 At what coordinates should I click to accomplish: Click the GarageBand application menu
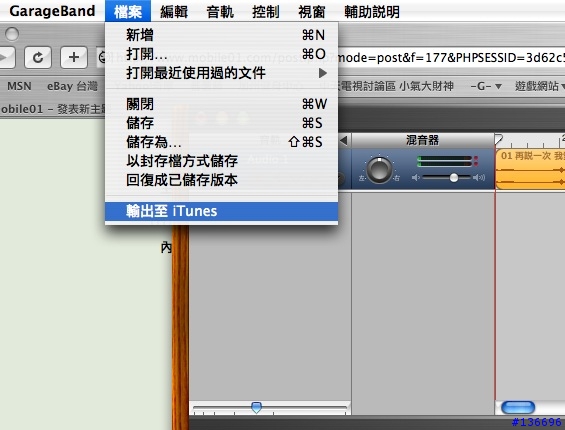(52, 11)
